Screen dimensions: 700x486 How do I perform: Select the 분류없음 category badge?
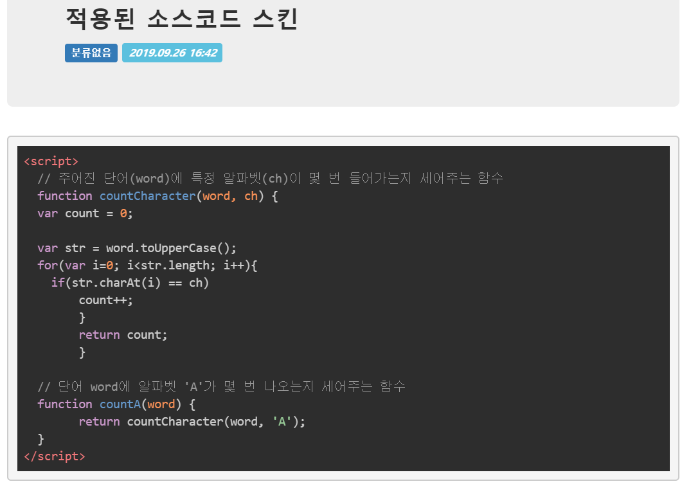tap(91, 53)
